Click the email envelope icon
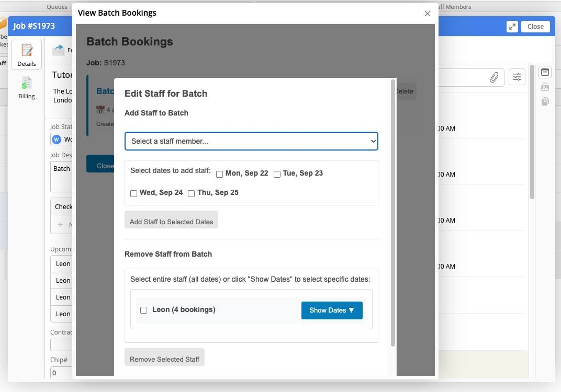The width and height of the screenshot is (561, 392). click(58, 50)
